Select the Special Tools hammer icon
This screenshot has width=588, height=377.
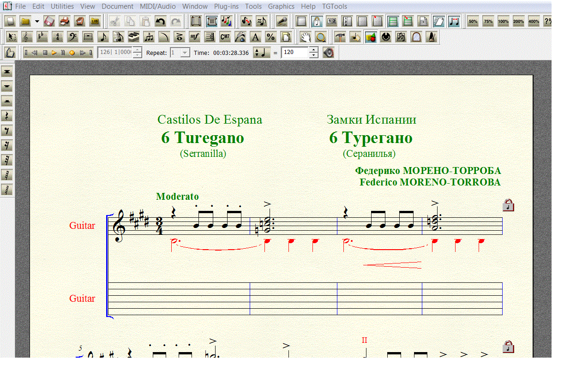point(340,37)
